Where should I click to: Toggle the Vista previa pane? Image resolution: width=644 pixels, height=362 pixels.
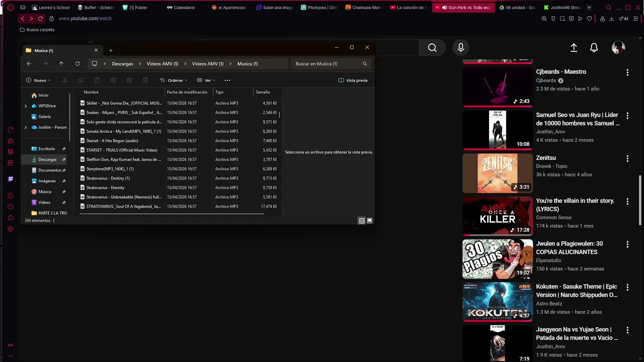tap(353, 80)
